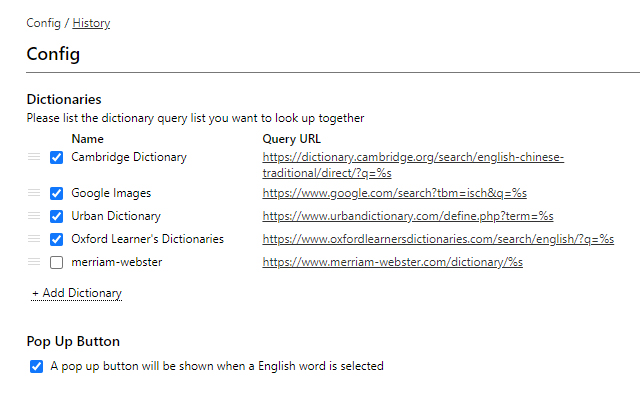
Task: Uncheck the Cambridge Dictionary checkbox
Action: click(x=56, y=158)
